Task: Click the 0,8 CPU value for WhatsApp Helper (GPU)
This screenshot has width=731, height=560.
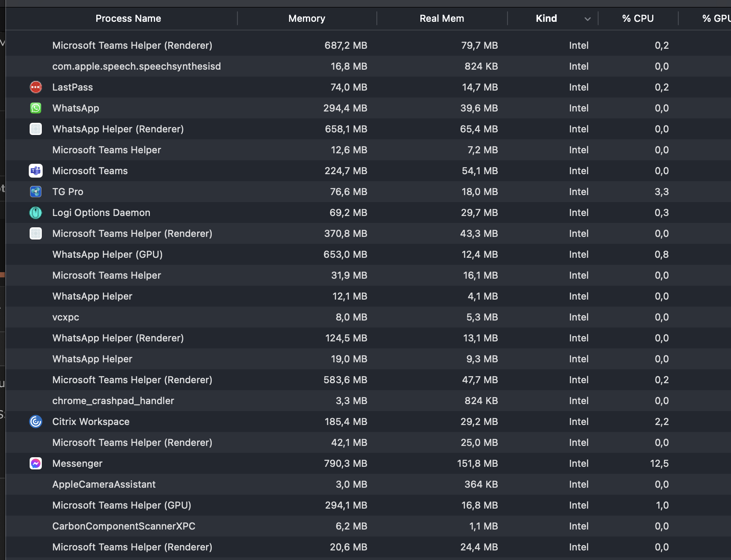Action: tap(662, 254)
